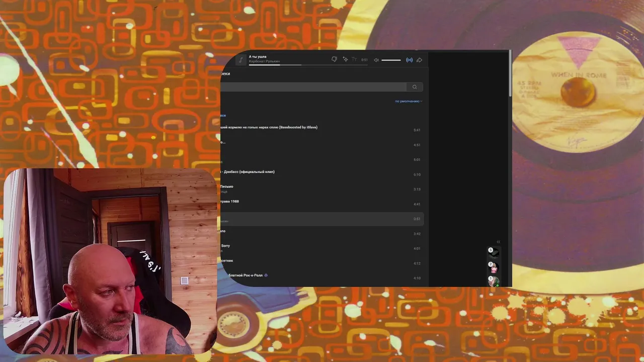This screenshot has height=362, width=644.
Task: Mute audio with the speaker icon
Action: 376,60
